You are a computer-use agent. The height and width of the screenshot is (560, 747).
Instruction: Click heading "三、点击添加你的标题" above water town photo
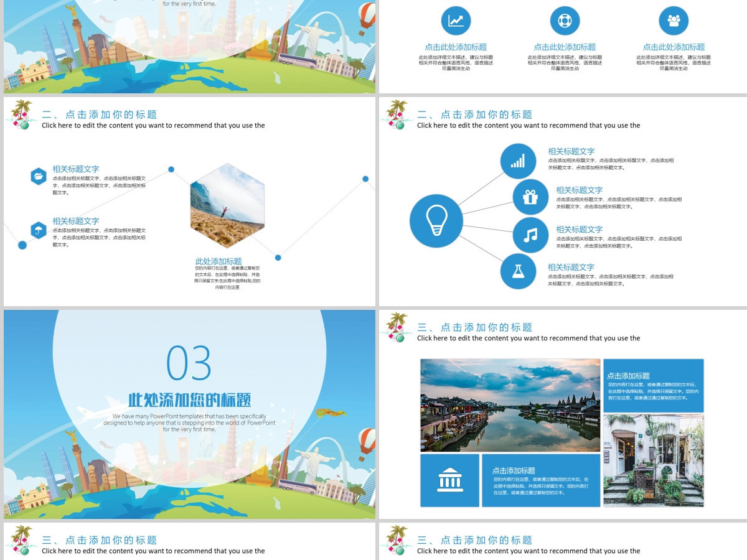coord(475,327)
